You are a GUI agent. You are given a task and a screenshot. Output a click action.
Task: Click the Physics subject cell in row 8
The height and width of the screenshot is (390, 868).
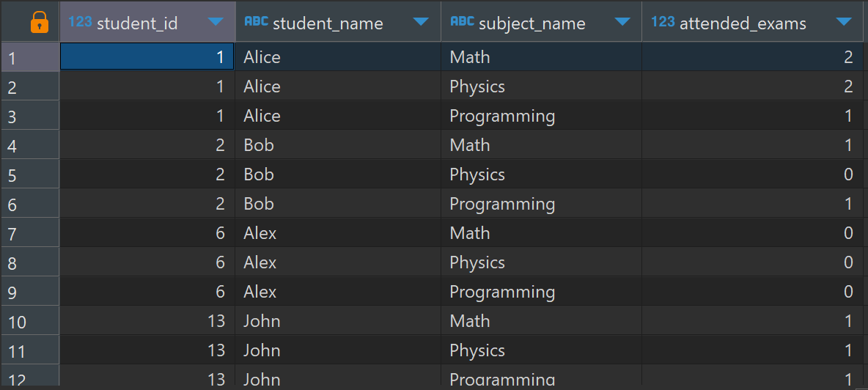(541, 262)
